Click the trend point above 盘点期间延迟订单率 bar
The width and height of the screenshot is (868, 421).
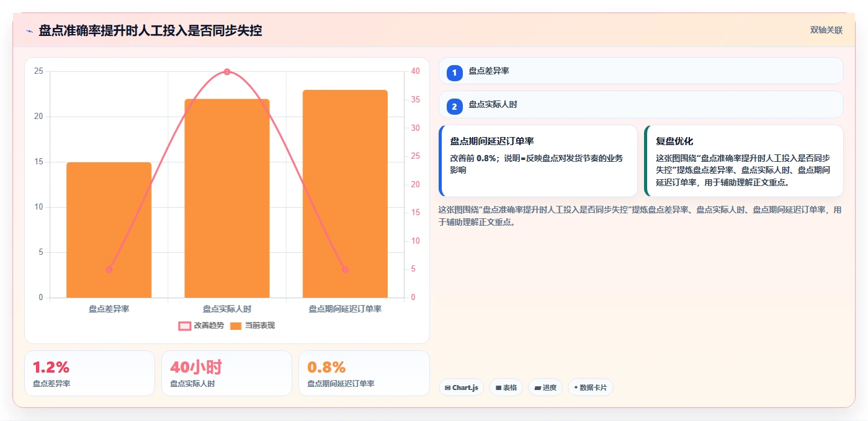point(345,270)
